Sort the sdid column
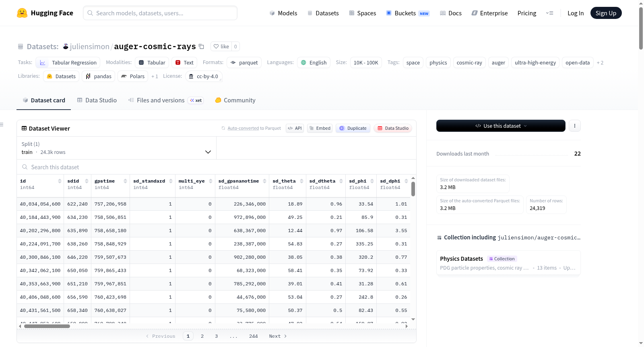Image resolution: width=644 pixels, height=347 pixels. (x=87, y=181)
